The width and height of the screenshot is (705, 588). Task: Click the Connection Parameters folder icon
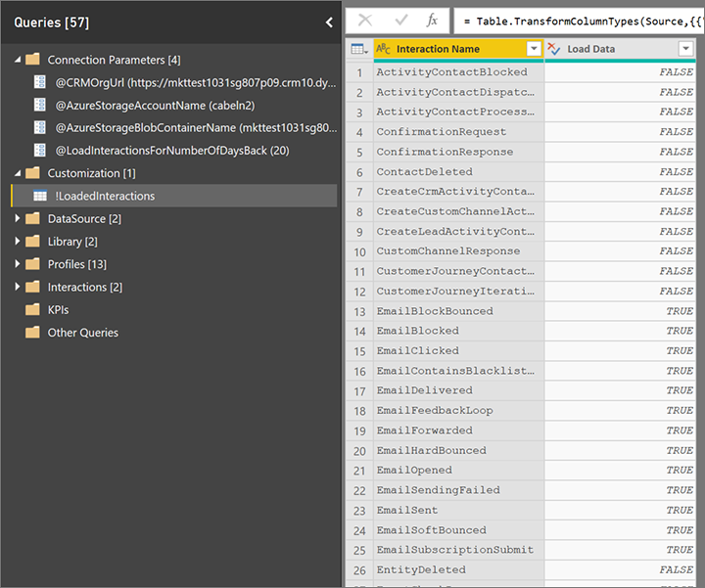tap(32, 59)
